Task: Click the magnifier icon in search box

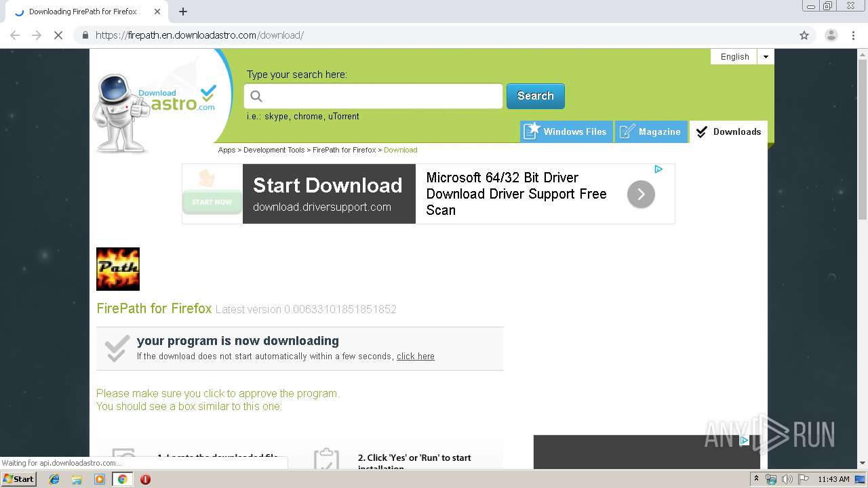Action: point(256,96)
